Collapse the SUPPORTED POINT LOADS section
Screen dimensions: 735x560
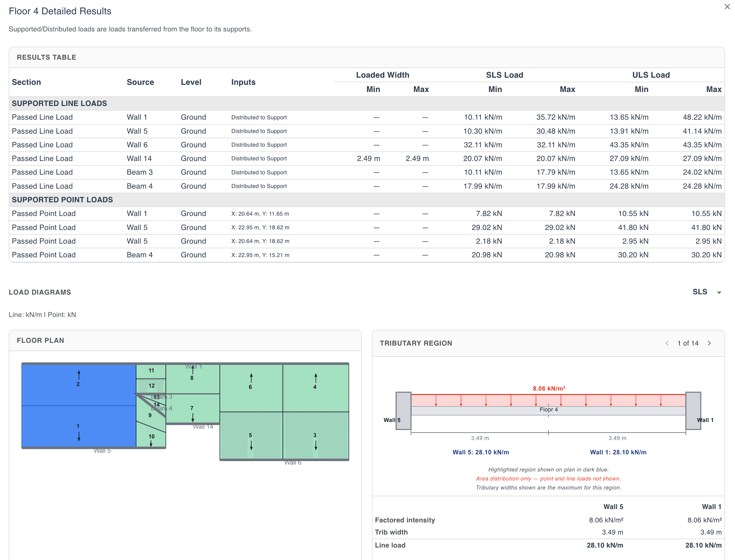coord(62,200)
